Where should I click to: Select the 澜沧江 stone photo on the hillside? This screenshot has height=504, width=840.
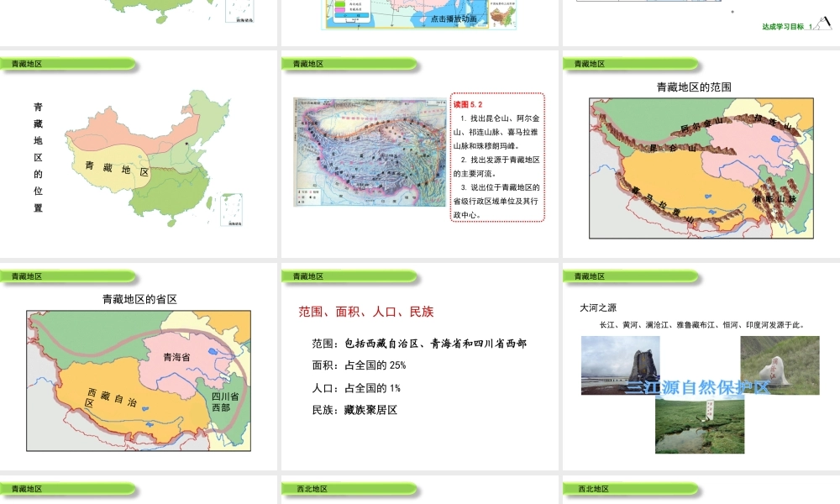coord(780,365)
